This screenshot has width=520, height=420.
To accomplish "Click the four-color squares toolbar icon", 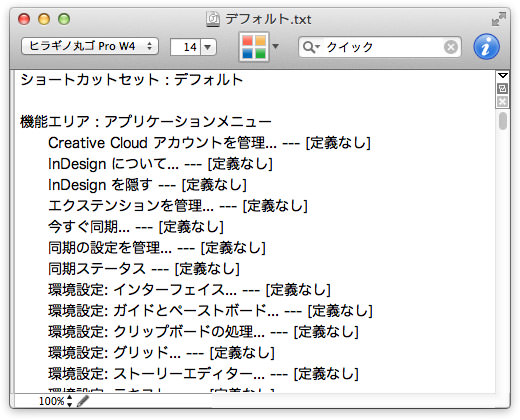I will pyautogui.click(x=254, y=47).
